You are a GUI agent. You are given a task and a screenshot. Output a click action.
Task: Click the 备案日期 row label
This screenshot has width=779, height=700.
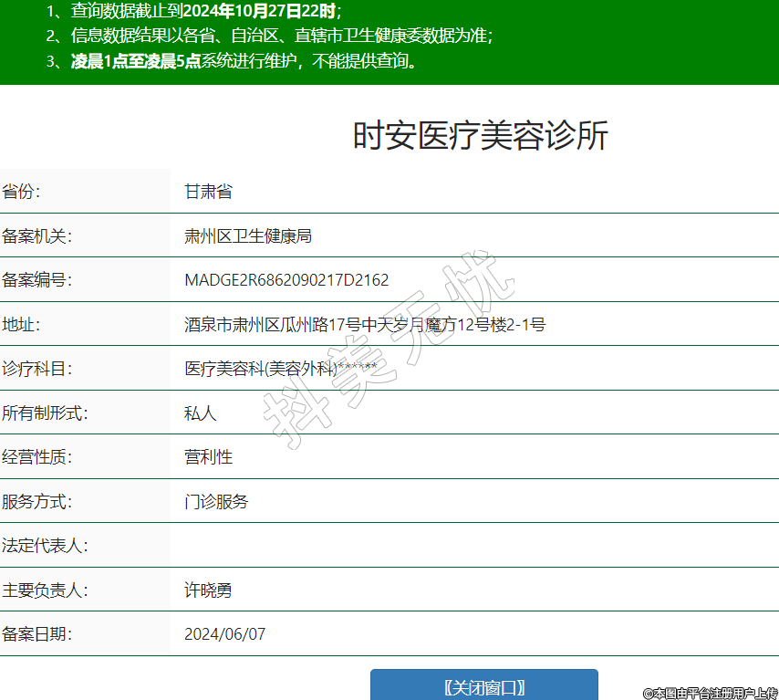pyautogui.click(x=36, y=634)
